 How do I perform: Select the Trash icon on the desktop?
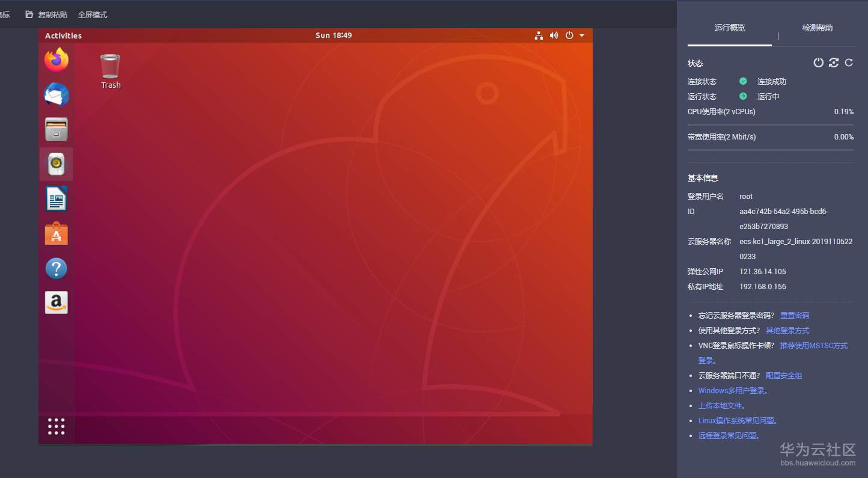click(x=111, y=72)
